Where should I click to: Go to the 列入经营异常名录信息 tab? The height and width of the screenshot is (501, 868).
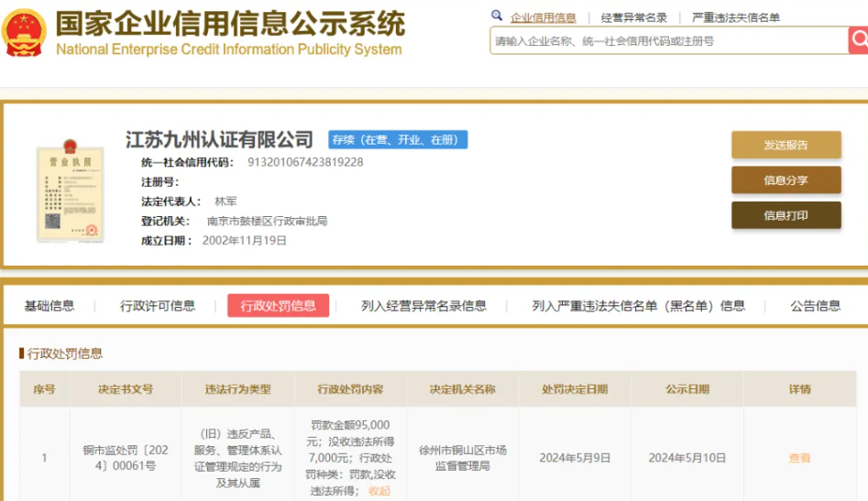click(x=423, y=306)
